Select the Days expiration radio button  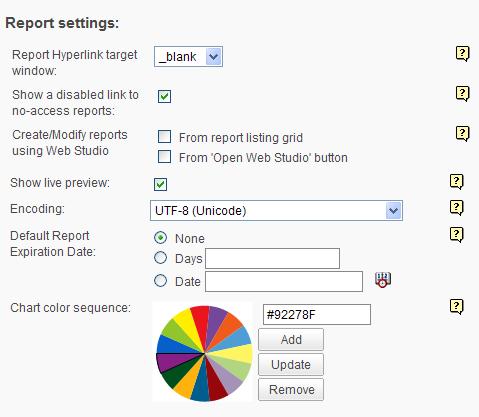coord(160,258)
